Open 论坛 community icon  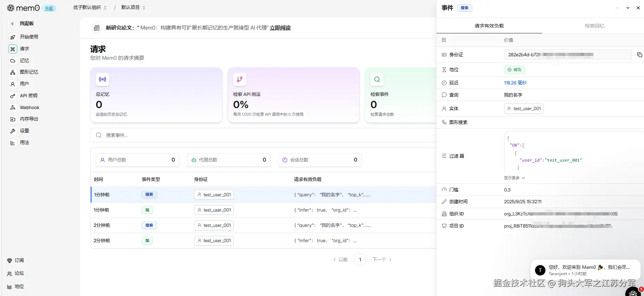10,274
